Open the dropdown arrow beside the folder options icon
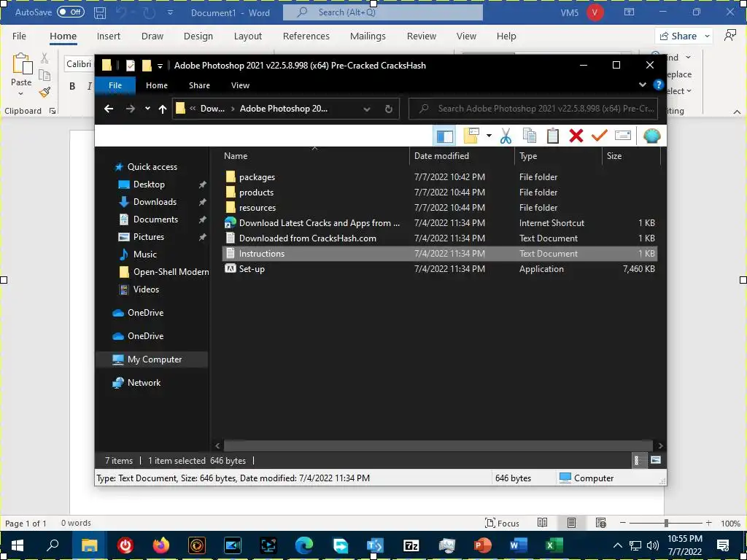The height and width of the screenshot is (560, 747). pos(489,136)
